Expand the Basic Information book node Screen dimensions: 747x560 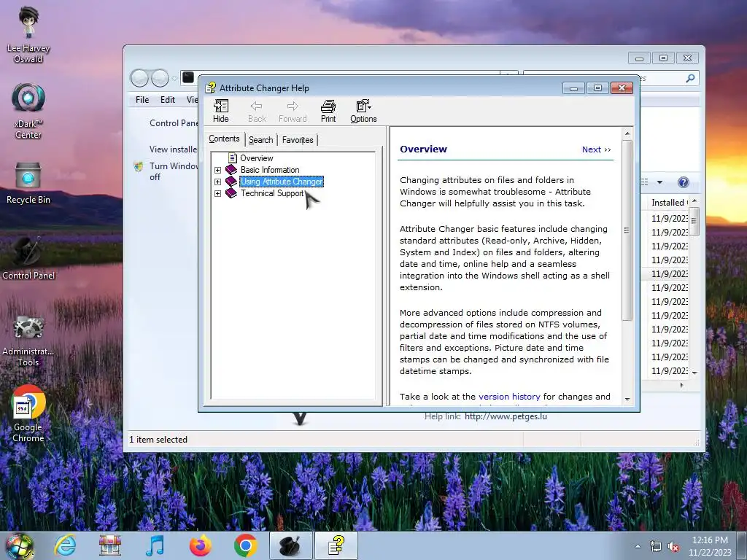(x=217, y=170)
